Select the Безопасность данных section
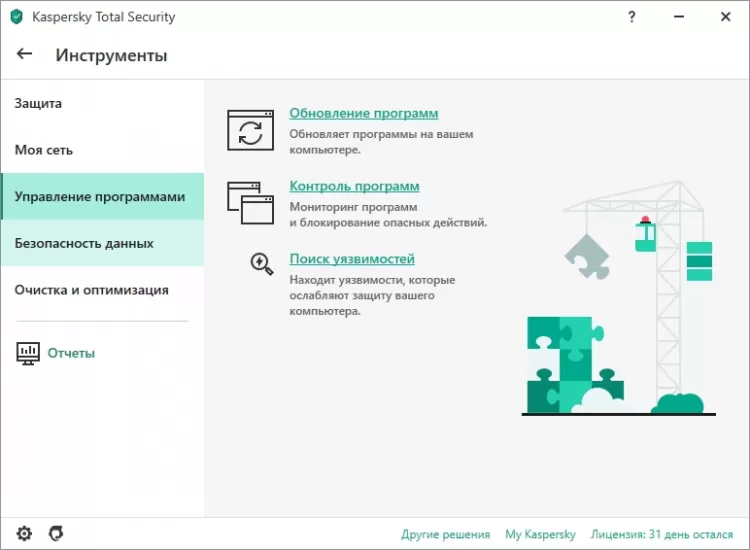The image size is (750, 550). (x=102, y=243)
